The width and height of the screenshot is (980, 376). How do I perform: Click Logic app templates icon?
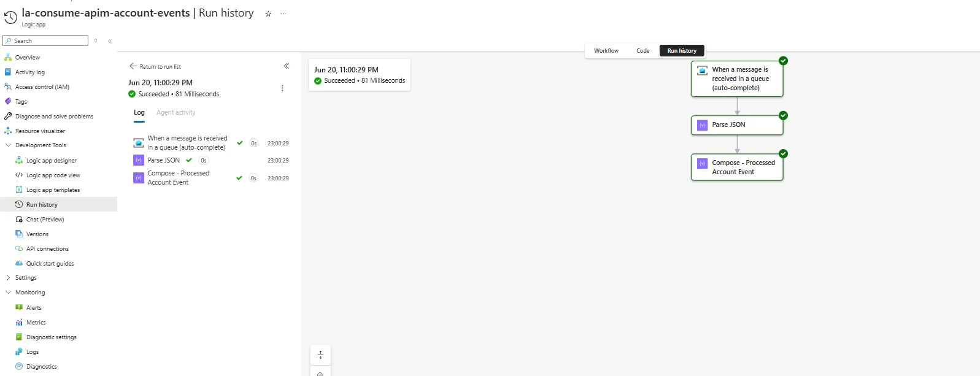click(x=19, y=190)
